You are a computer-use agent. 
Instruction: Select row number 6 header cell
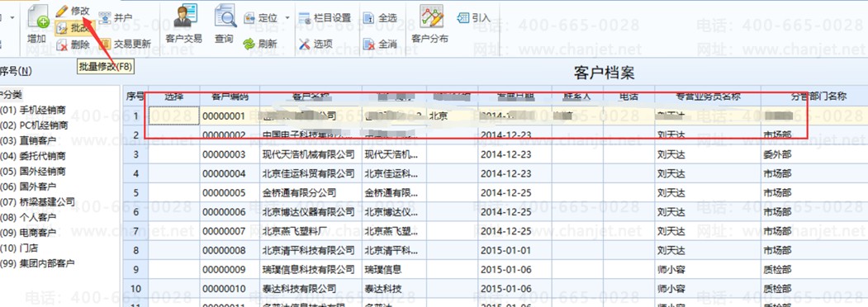(135, 212)
